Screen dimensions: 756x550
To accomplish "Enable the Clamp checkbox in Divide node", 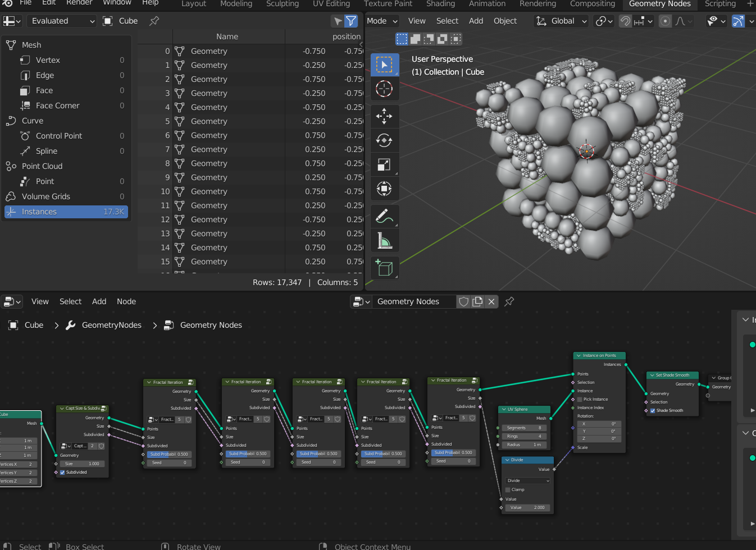I will click(x=508, y=489).
